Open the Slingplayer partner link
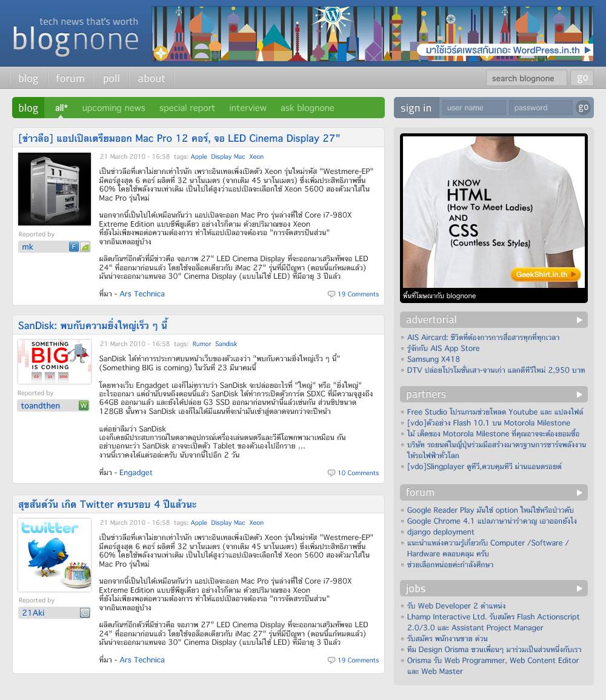The height and width of the screenshot is (700, 606). coord(484,467)
